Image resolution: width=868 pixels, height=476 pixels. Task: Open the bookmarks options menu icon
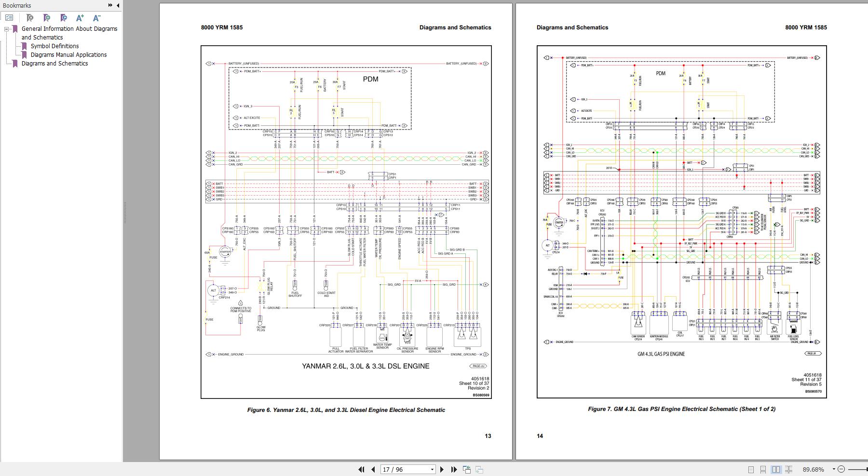9,18
